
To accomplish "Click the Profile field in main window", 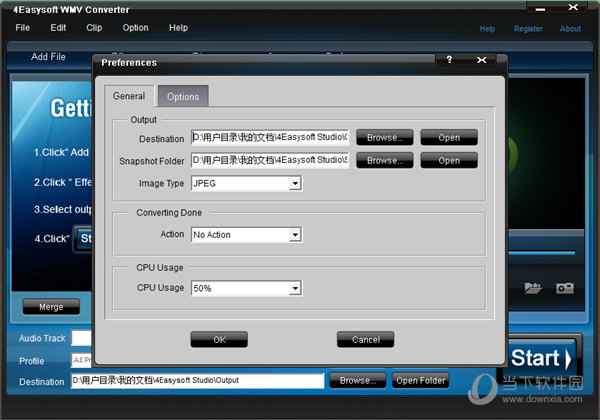I will [81, 360].
